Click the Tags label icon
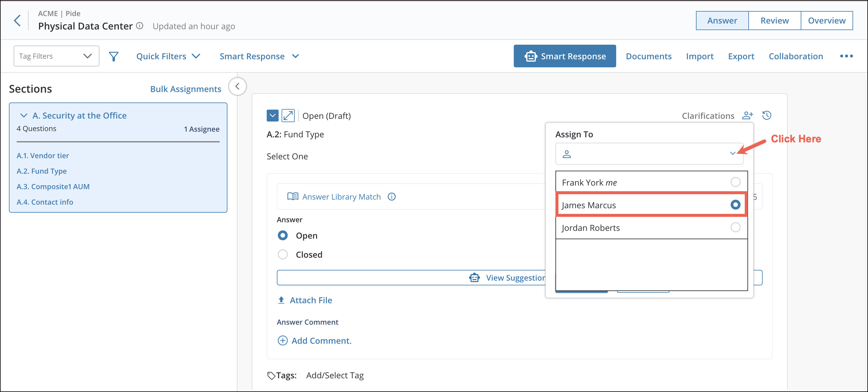This screenshot has height=392, width=868. pyautogui.click(x=271, y=376)
